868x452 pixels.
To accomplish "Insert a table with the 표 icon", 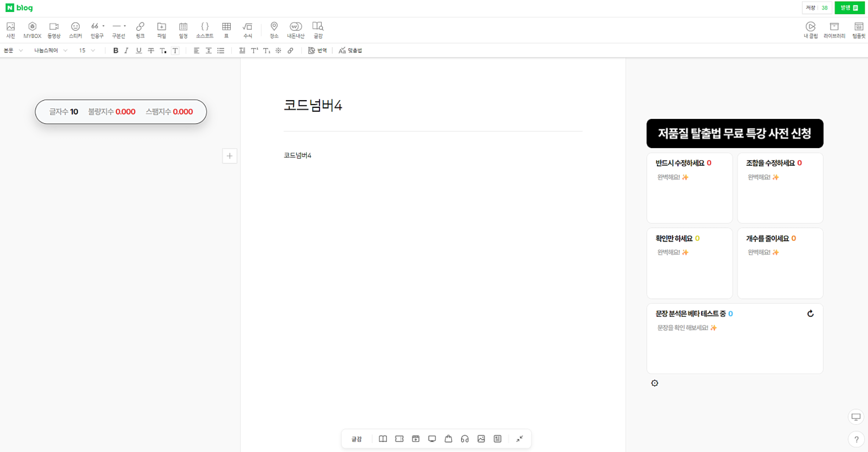I will (x=226, y=29).
